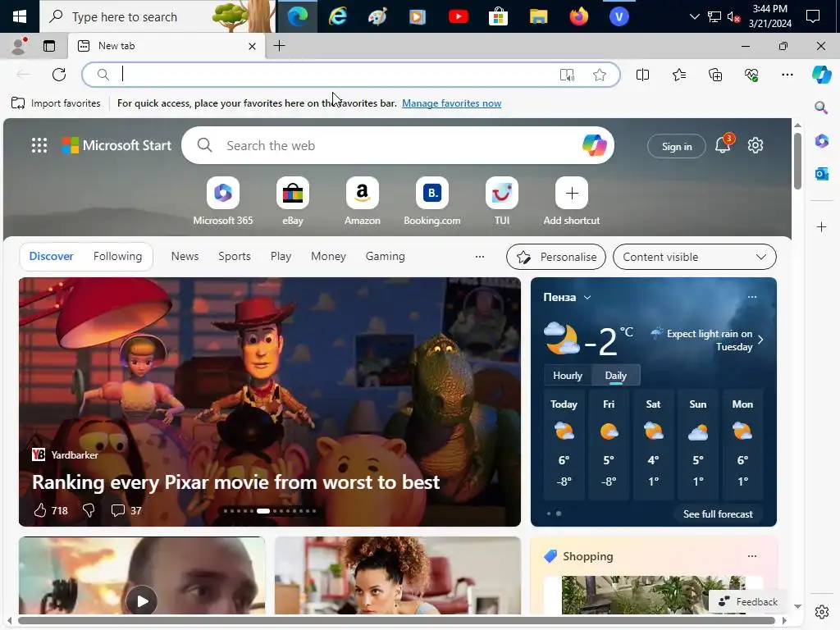
Task: Open the Sports category
Action: pos(234,257)
